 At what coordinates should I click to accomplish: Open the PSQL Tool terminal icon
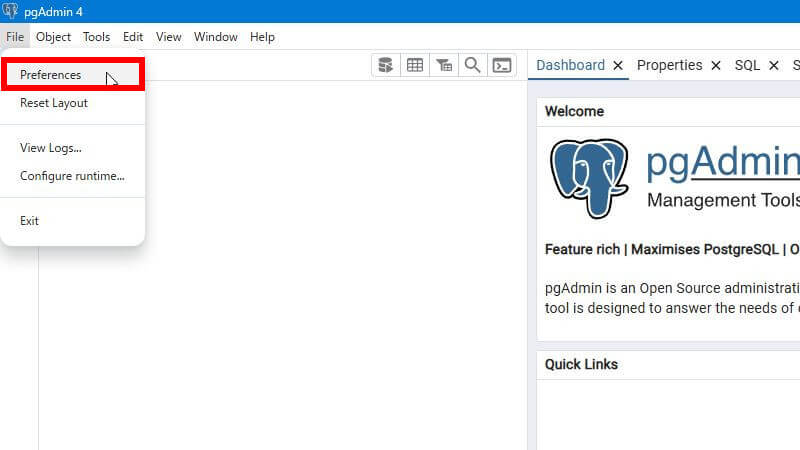pyautogui.click(x=502, y=65)
